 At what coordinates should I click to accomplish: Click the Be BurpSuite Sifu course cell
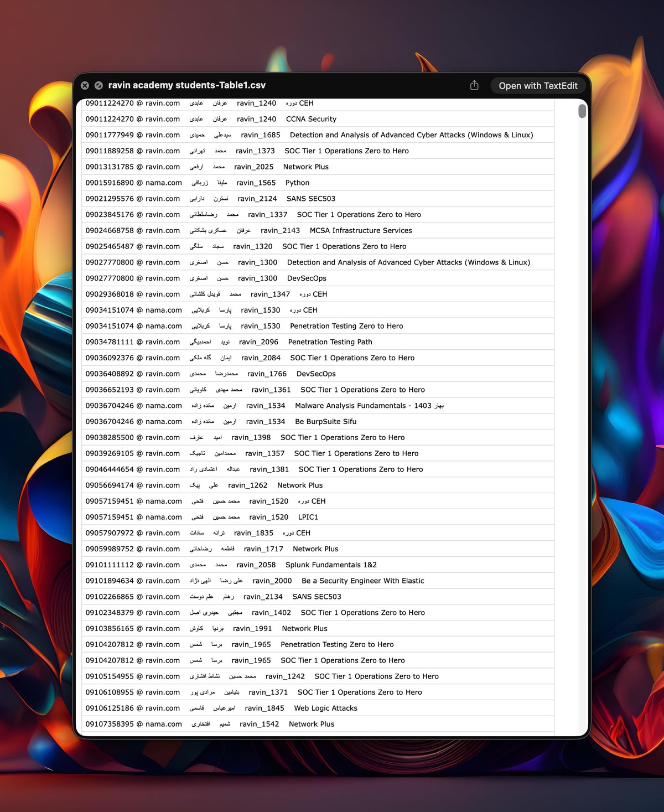[325, 422]
